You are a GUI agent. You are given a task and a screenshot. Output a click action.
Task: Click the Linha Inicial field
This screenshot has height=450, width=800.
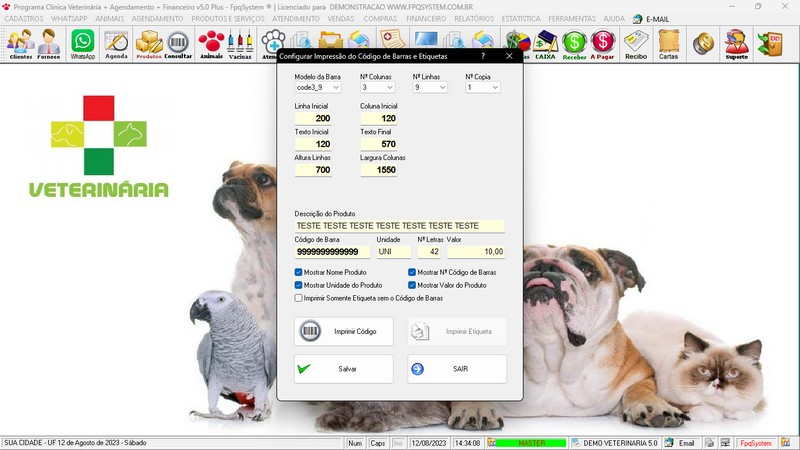(x=313, y=118)
